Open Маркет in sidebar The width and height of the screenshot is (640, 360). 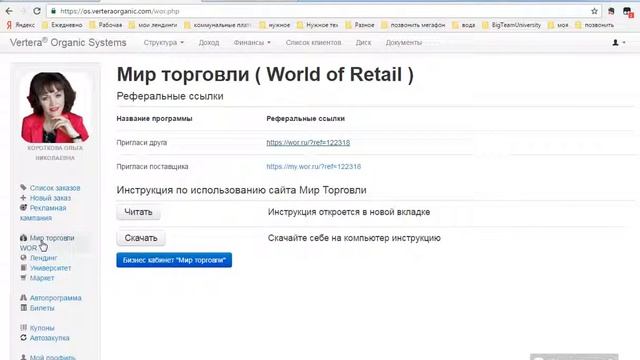click(42, 278)
